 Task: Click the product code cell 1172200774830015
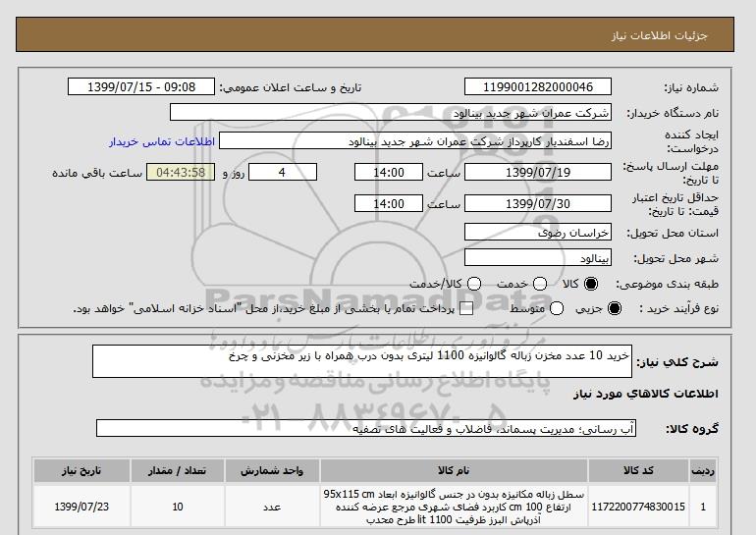pos(638,507)
